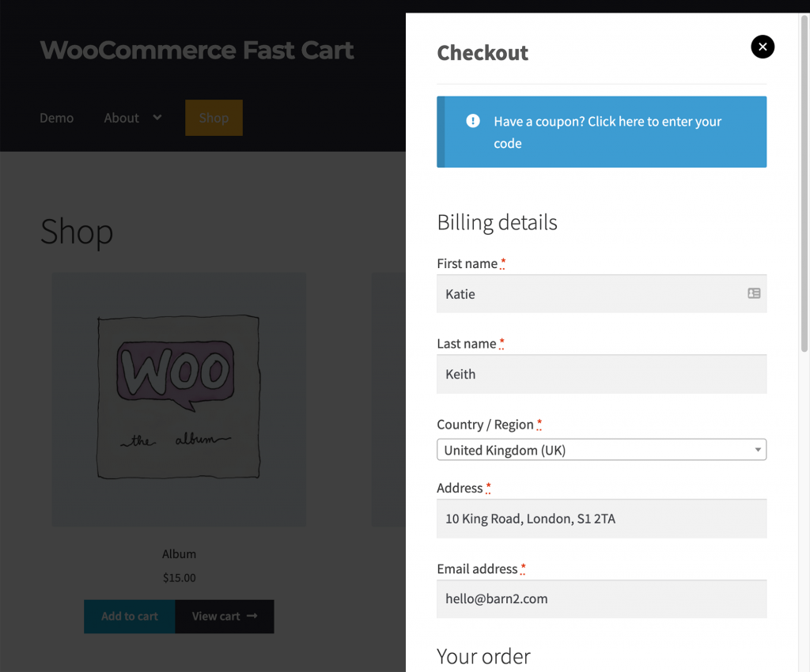
Task: Click the arrow icon on View cart
Action: click(x=252, y=616)
